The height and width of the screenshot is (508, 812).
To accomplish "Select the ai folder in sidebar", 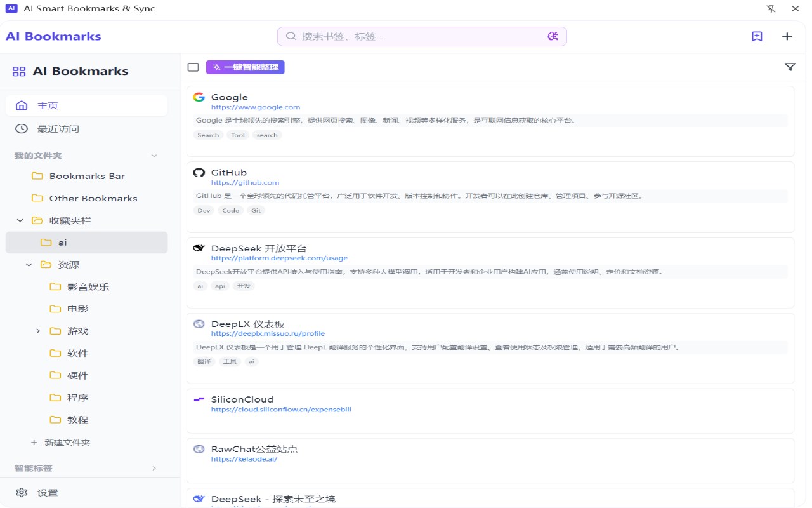I will click(x=86, y=243).
